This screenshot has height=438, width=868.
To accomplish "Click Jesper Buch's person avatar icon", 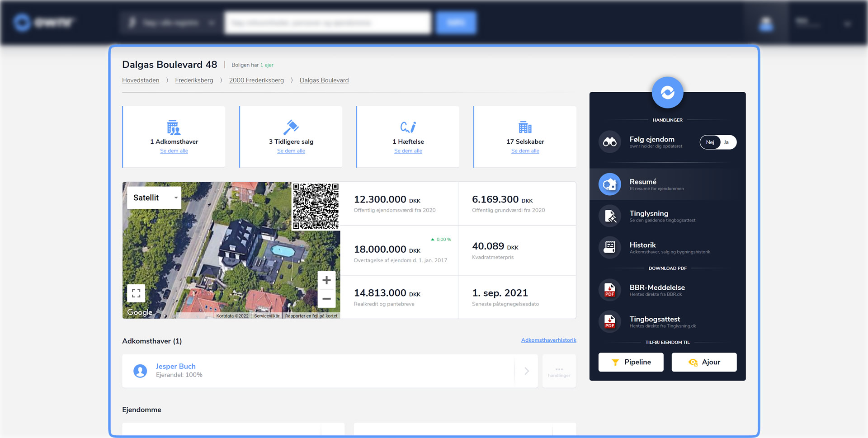I will [140, 371].
